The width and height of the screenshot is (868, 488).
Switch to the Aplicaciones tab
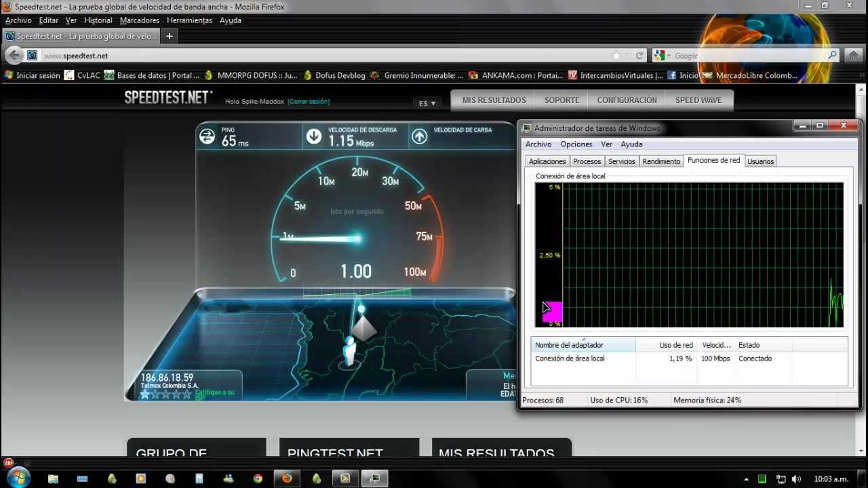[x=547, y=161]
